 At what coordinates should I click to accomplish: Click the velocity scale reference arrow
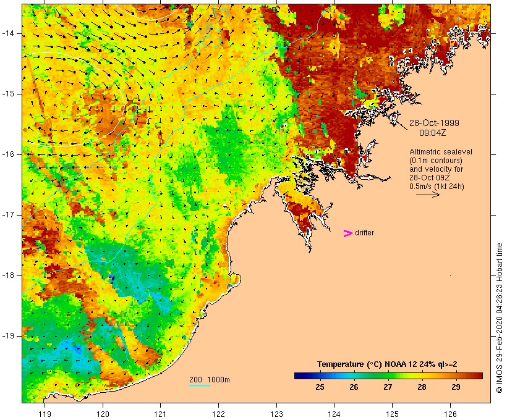pos(428,195)
